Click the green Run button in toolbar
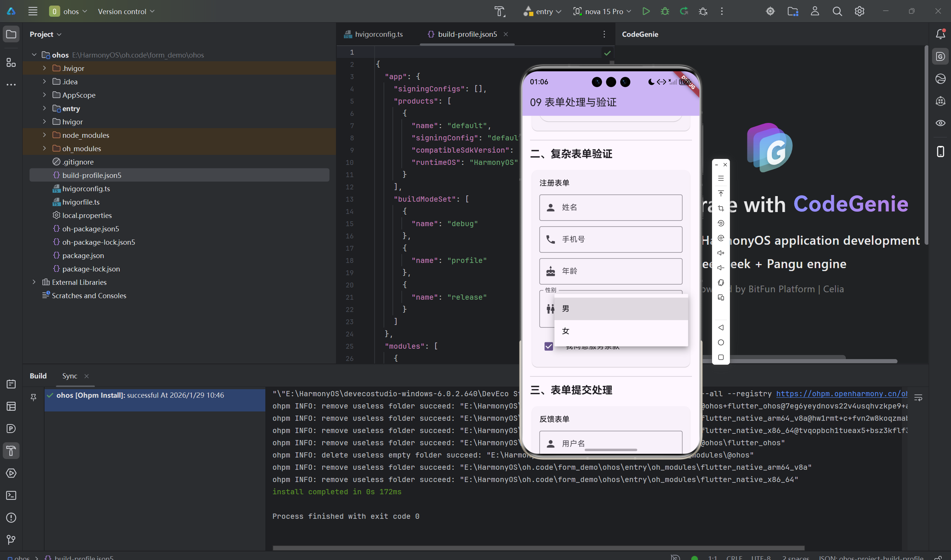Screen dimensions: 951x560 [646, 11]
